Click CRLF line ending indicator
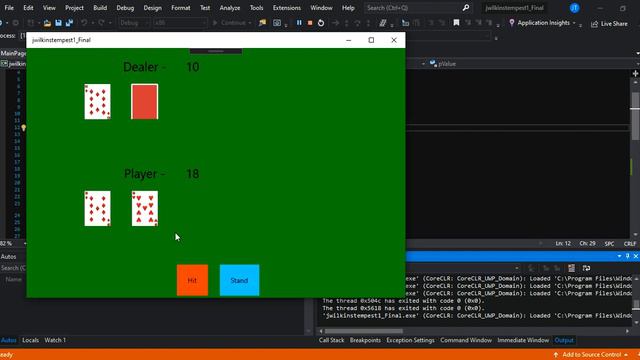The width and height of the screenshot is (640, 360). pyautogui.click(x=630, y=243)
